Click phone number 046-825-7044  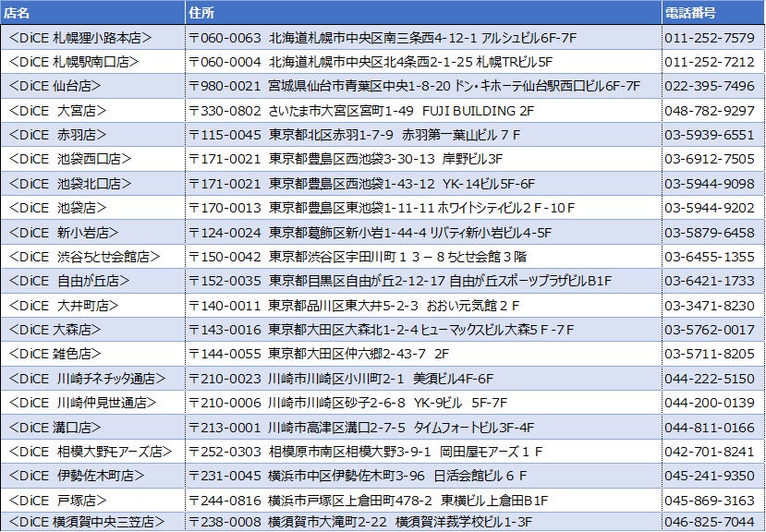point(713,521)
